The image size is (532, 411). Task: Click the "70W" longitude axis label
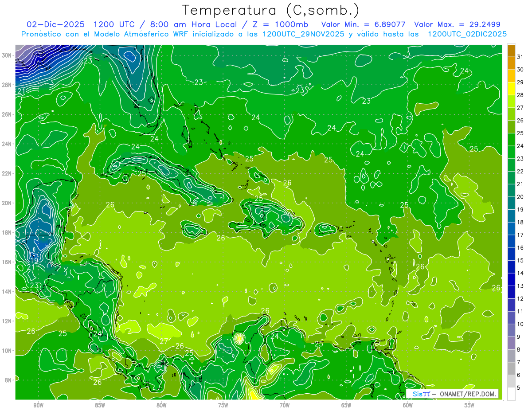285,405
